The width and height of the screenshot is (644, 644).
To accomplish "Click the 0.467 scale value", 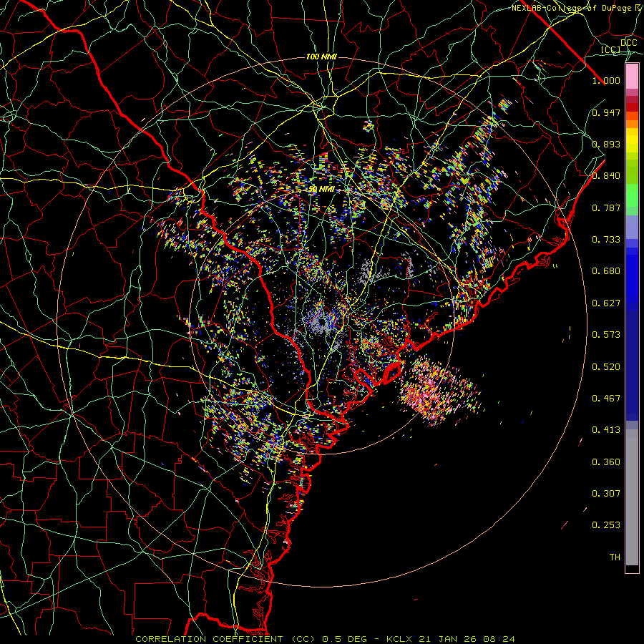I will [606, 399].
